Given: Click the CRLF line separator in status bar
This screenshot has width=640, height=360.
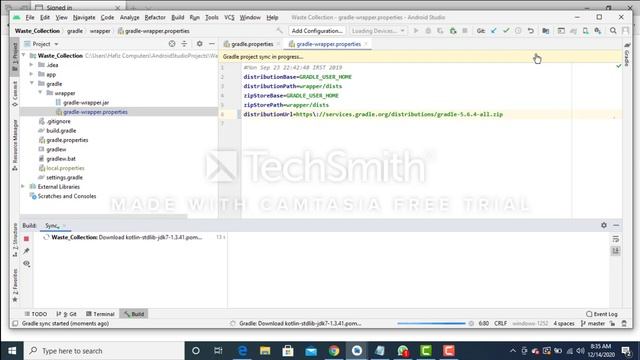Looking at the screenshot, I should 500,323.
